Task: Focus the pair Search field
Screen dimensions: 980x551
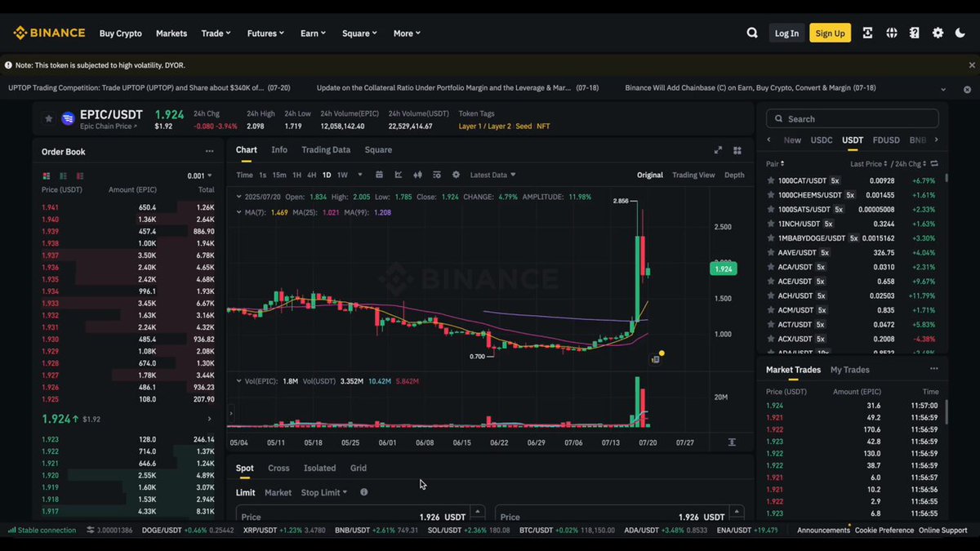Action: [852, 118]
